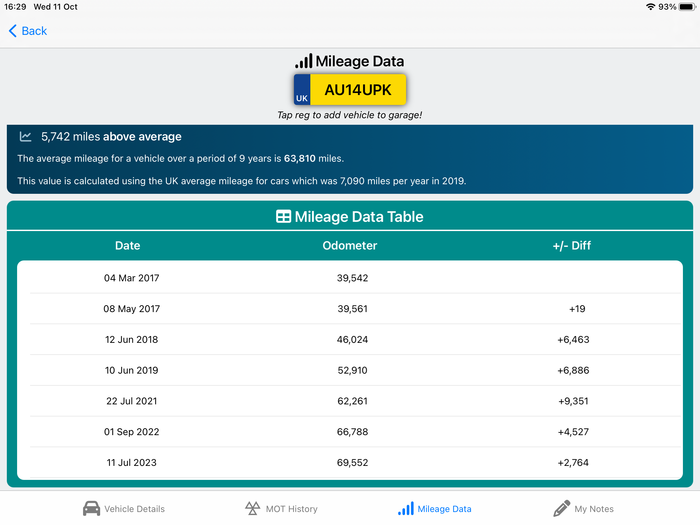The image size is (700, 525).
Task: Tap the AU14UPK registration plate
Action: 350,89
